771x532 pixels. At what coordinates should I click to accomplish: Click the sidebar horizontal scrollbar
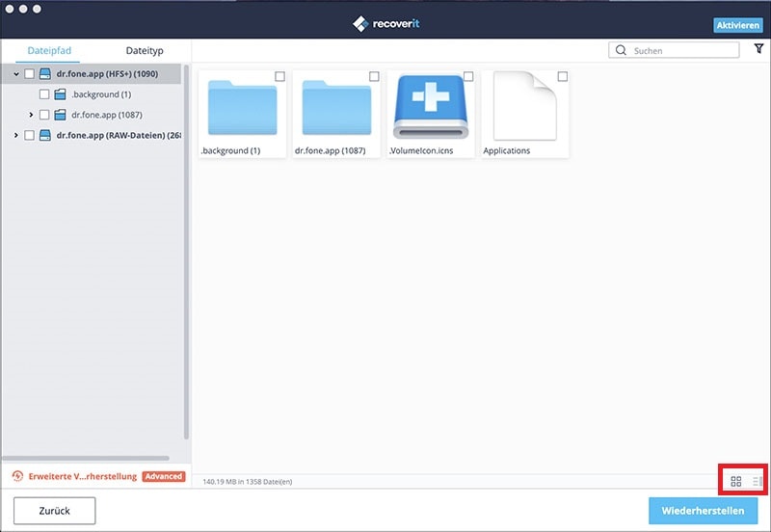[86, 458]
